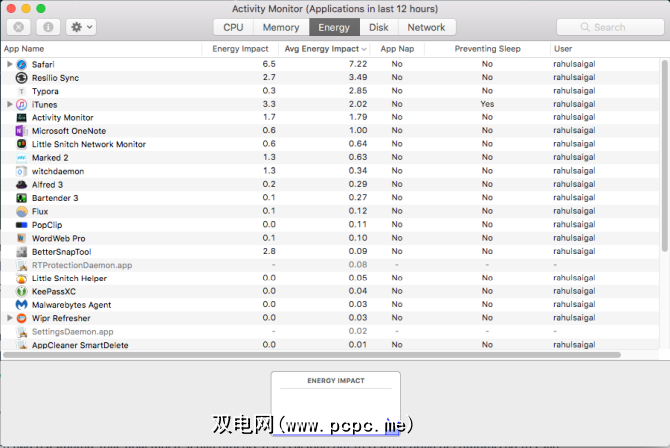Expand the iTunes disclosure triangle
This screenshot has height=448, width=670.
9,104
